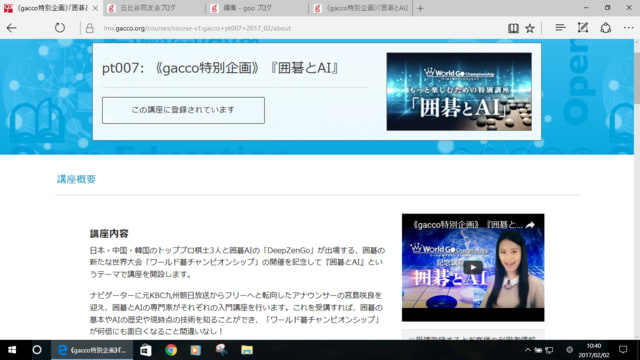Open the browser more options ellipsis
This screenshot has width=640, height=360.
[629, 28]
